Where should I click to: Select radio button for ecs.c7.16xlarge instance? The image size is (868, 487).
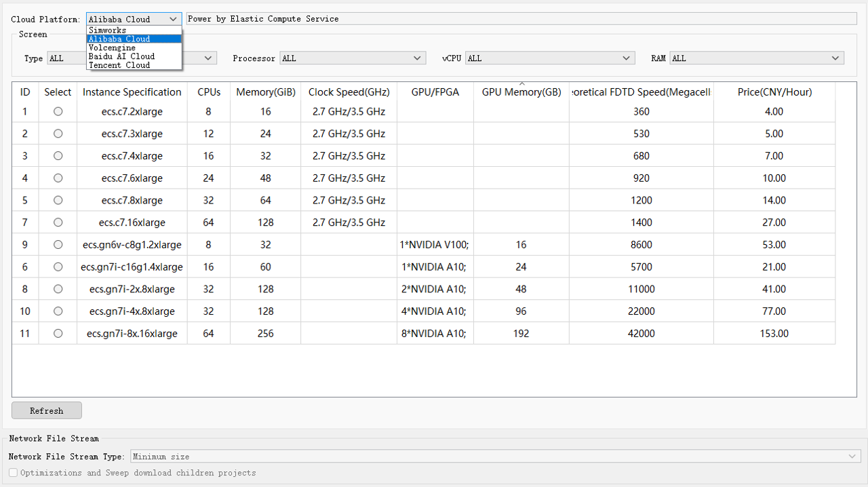pyautogui.click(x=58, y=222)
